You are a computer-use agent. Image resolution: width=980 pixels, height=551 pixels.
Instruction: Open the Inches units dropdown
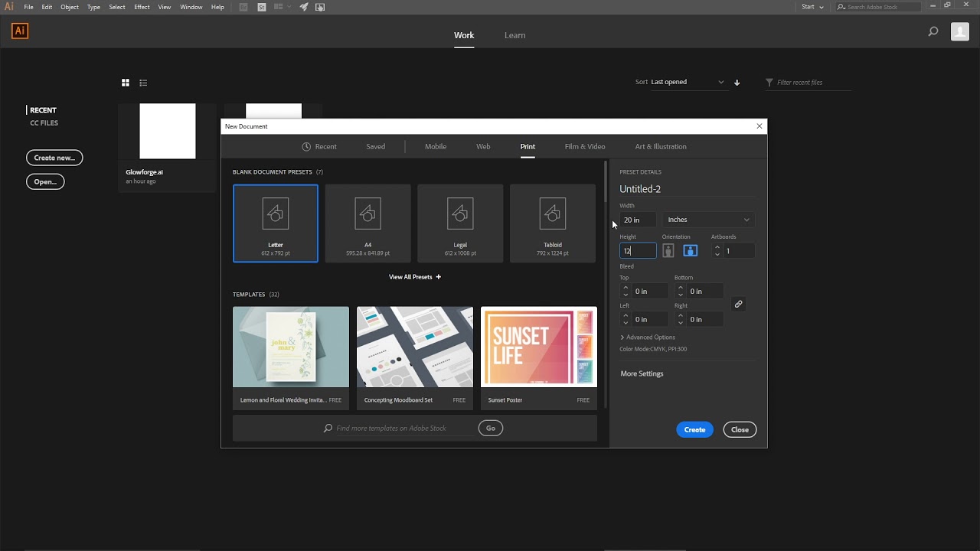click(x=708, y=220)
